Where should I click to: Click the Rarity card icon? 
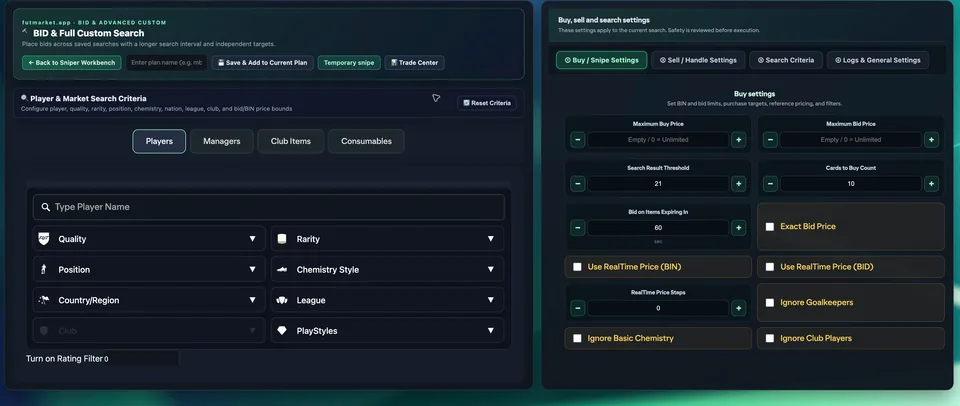(282, 239)
